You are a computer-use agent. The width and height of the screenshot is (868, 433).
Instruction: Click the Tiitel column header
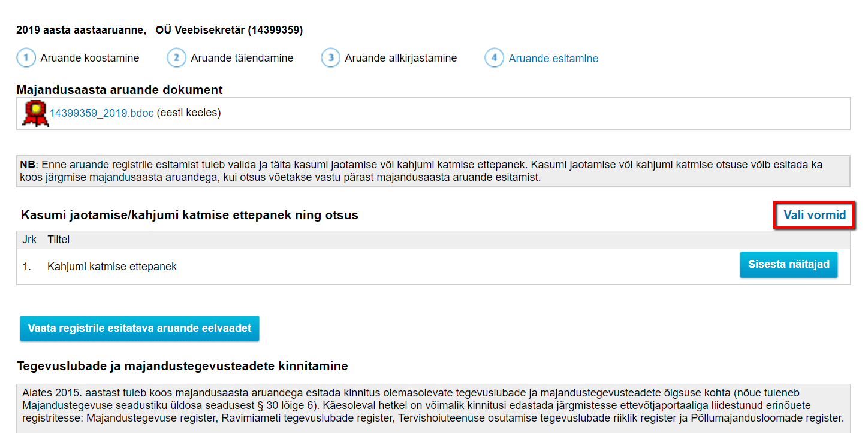point(59,240)
